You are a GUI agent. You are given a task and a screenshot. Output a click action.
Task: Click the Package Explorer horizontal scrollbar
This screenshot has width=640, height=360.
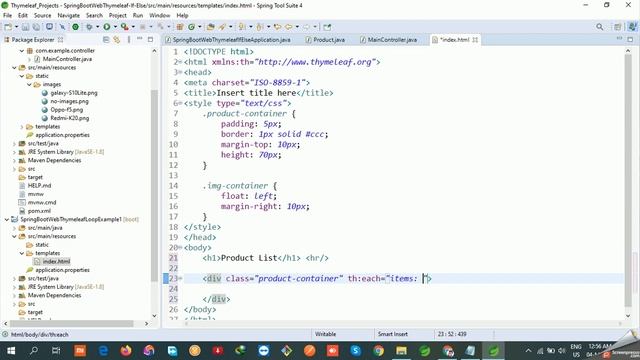[71, 324]
